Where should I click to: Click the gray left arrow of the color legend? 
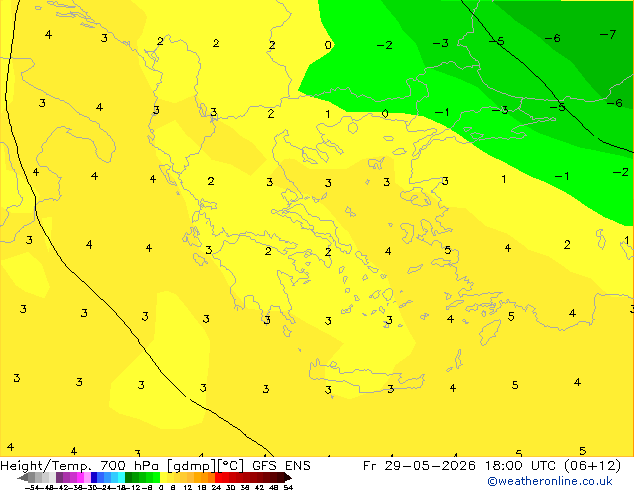pos(23,477)
